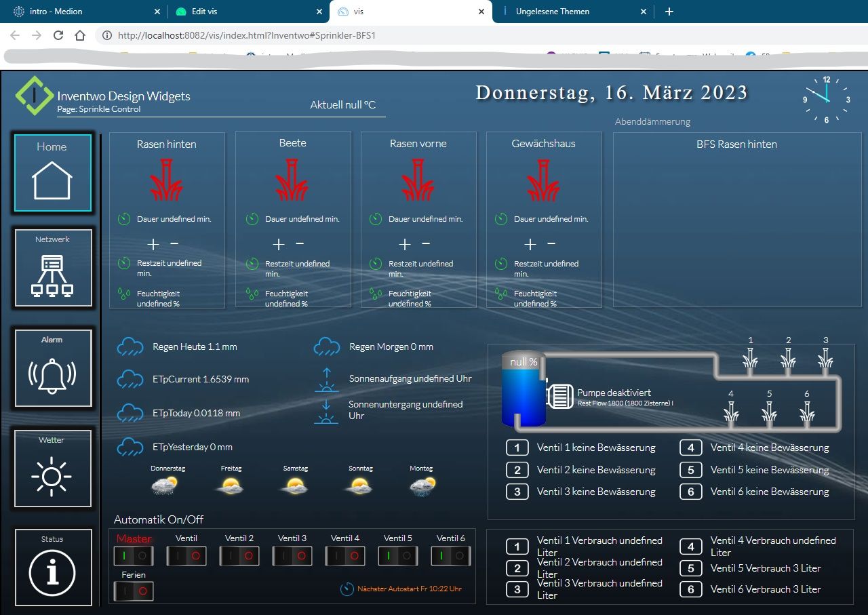Toggle the Ventil 4 automatic switch

coord(345,556)
